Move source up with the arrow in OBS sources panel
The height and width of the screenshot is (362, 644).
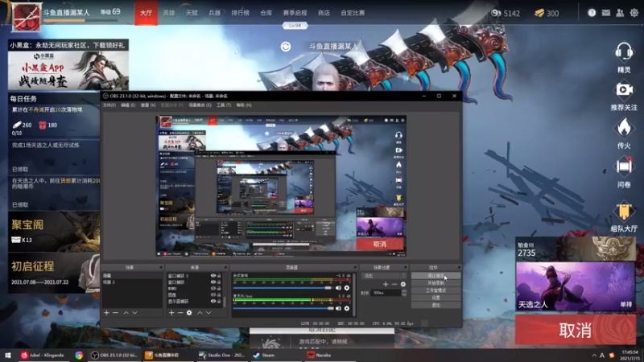[x=200, y=313]
